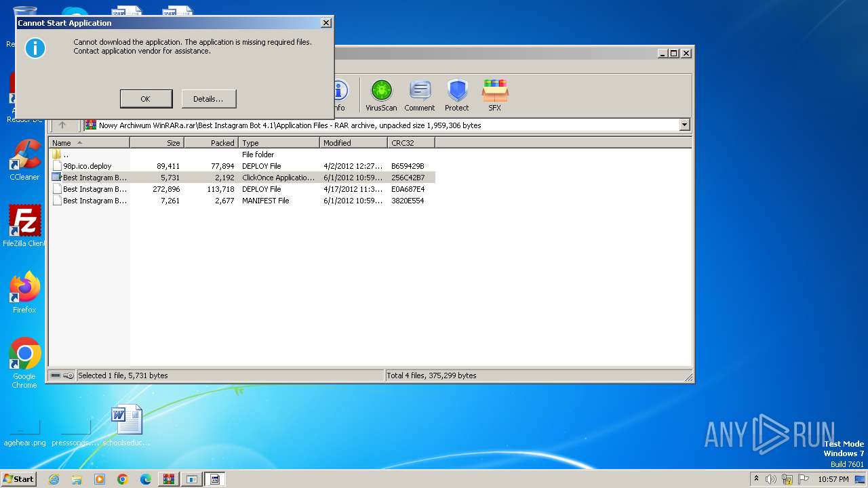Open CCleaner desktop shortcut
Screen dimensions: 868x488
pos(24,160)
